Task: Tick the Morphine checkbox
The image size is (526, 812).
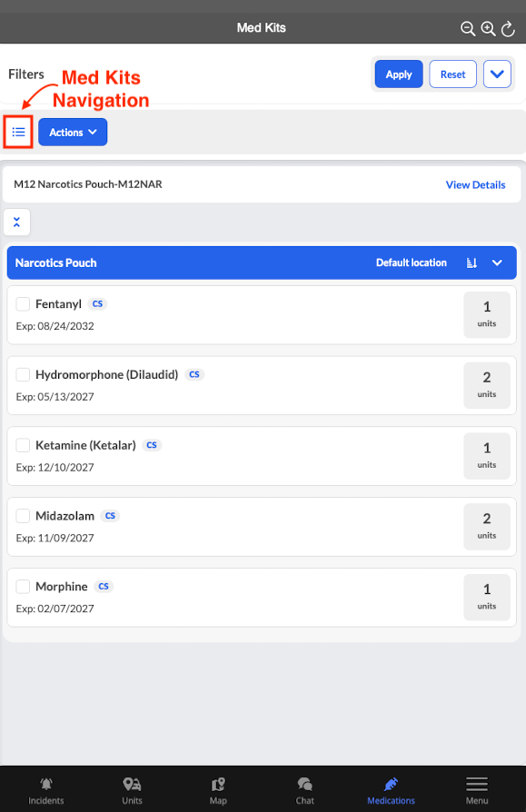Action: tap(23, 587)
